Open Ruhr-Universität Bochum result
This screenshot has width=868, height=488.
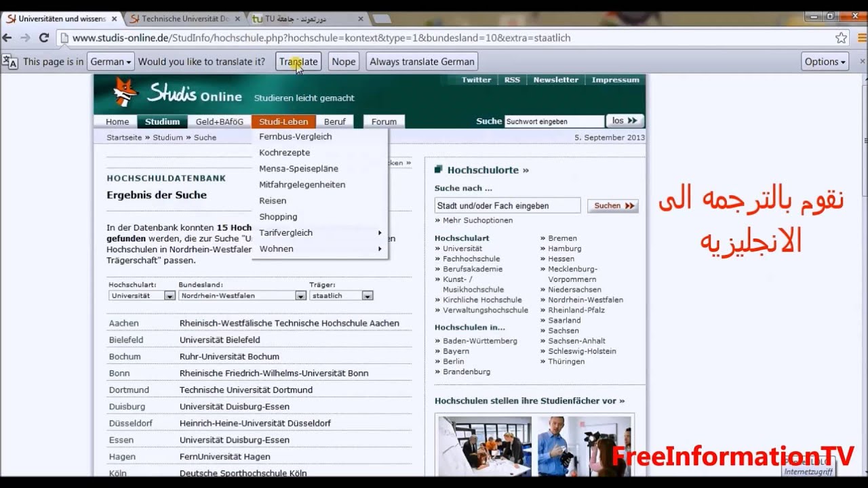tap(229, 357)
